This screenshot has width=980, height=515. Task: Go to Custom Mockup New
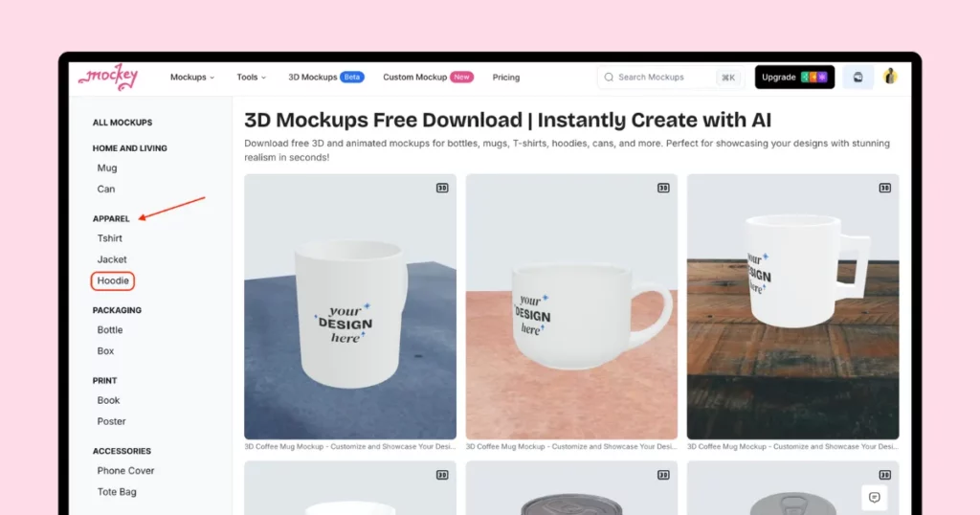coord(428,78)
